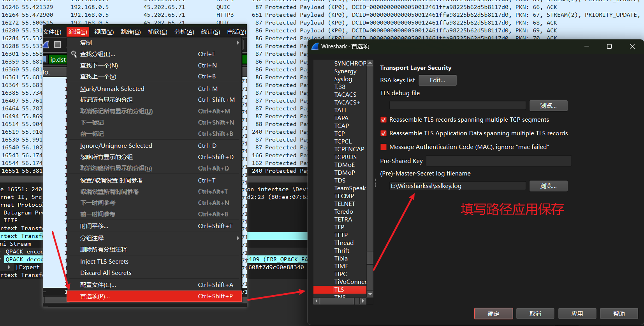Screen dimensions: 644x326
Task: Choose 设置/取消设置 时间参考 menu entry
Action: click(x=154, y=181)
